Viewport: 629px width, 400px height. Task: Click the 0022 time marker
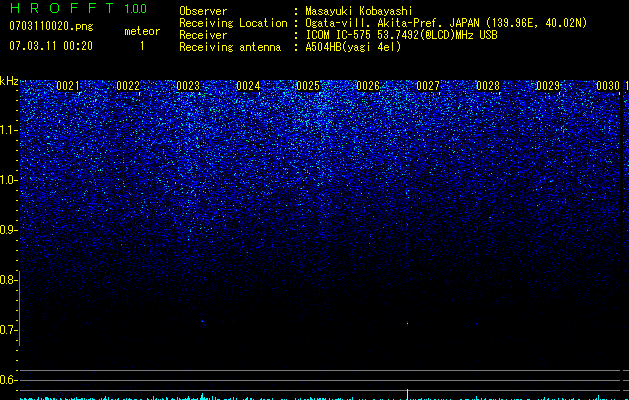pyautogui.click(x=128, y=86)
